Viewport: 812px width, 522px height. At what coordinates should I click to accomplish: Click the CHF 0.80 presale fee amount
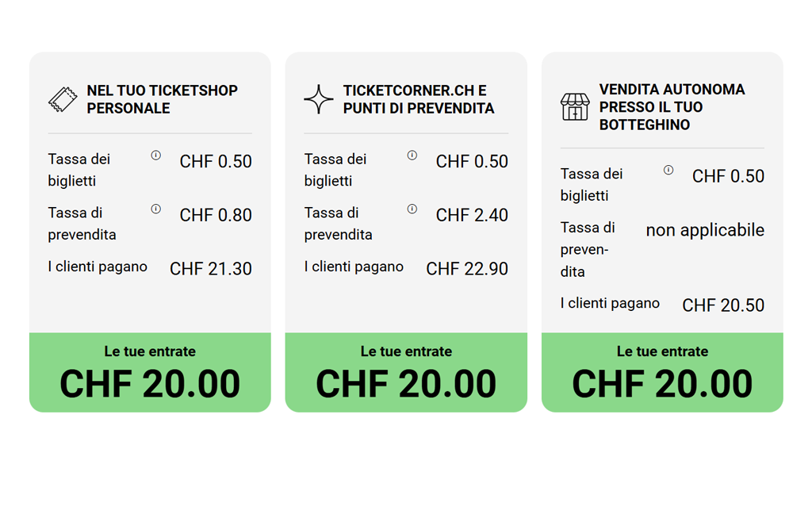(216, 215)
